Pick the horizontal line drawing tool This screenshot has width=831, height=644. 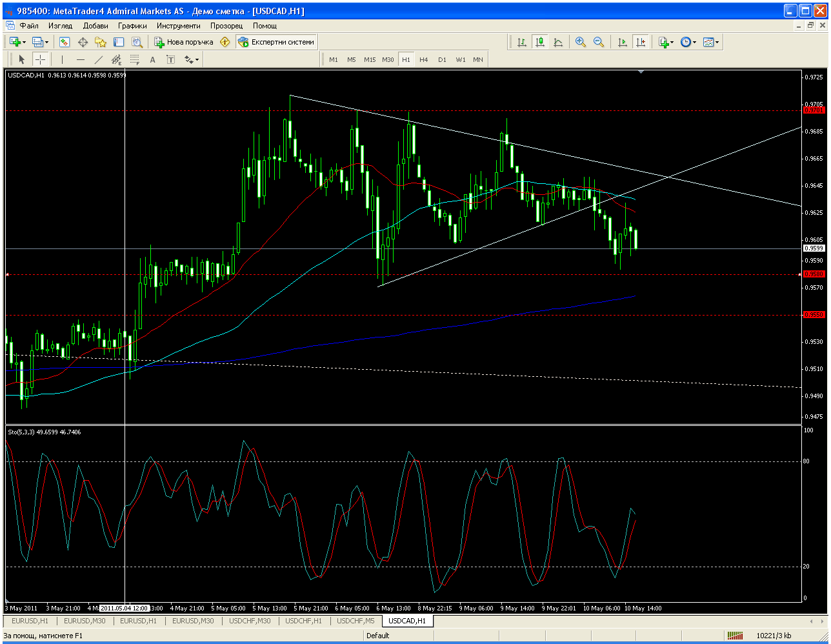[x=81, y=59]
